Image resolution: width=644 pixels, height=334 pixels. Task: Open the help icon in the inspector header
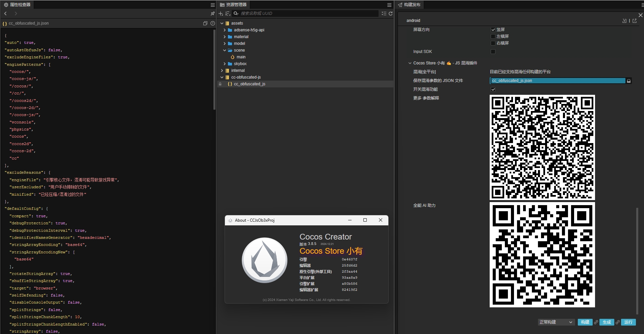click(x=212, y=23)
